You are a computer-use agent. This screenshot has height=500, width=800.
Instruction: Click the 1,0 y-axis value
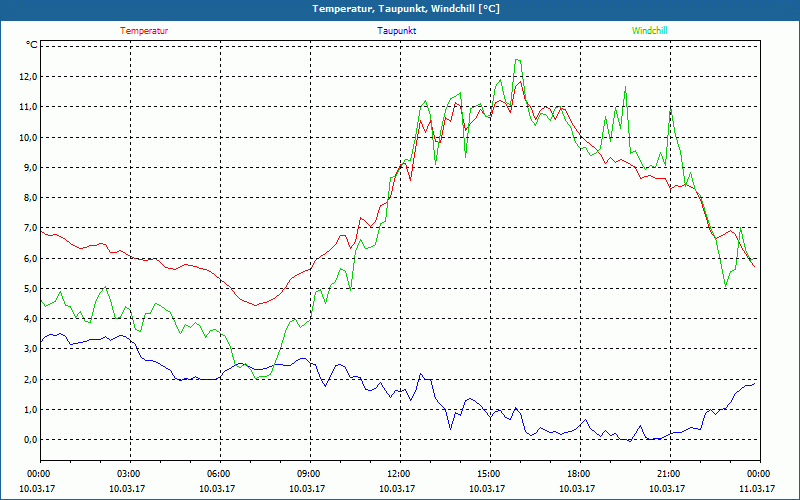tap(31, 409)
